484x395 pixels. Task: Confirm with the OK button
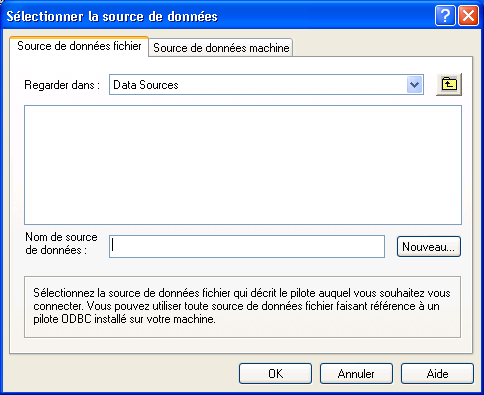coord(275,374)
